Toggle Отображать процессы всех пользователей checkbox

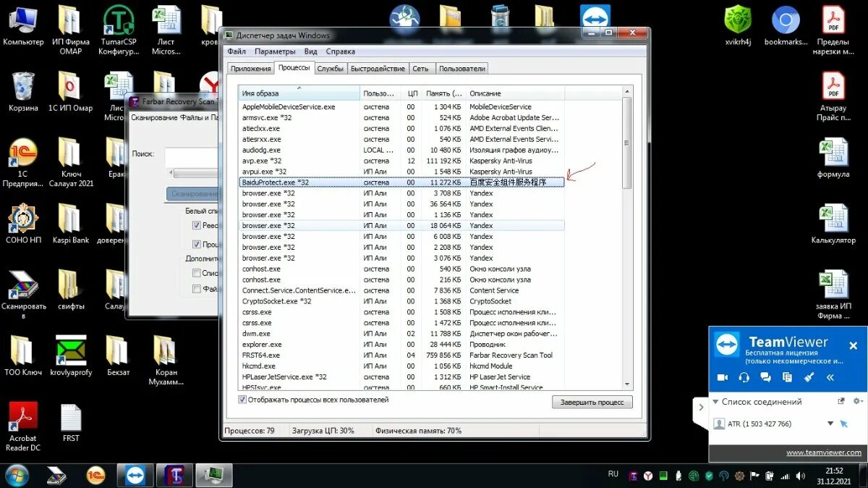[242, 400]
